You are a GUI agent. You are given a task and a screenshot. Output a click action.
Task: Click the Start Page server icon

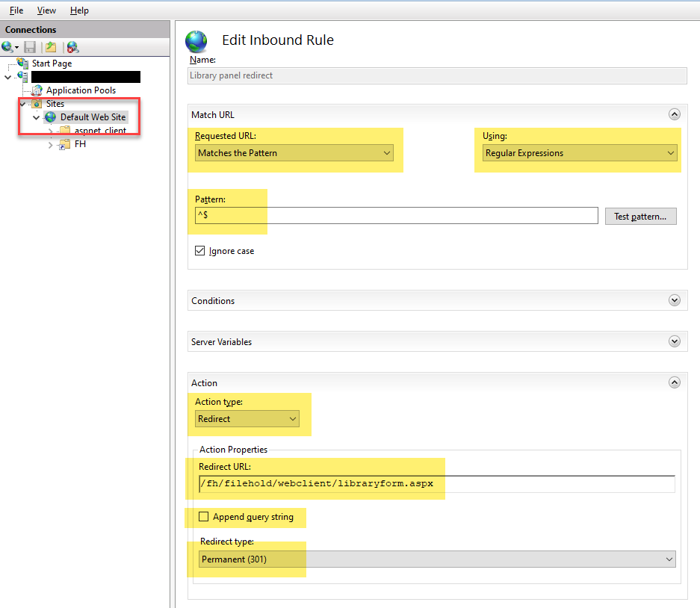click(x=22, y=63)
